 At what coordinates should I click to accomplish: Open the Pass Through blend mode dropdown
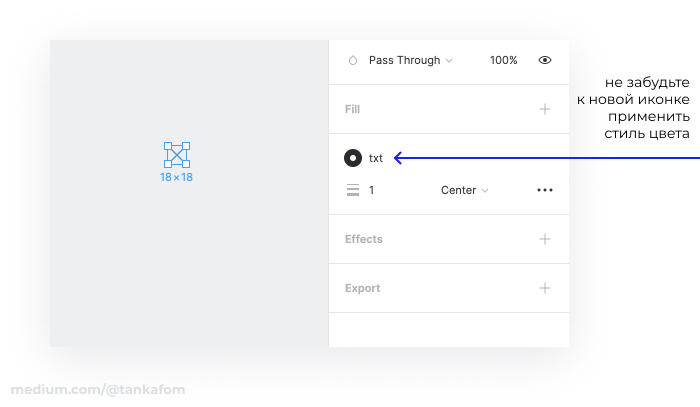(x=410, y=60)
